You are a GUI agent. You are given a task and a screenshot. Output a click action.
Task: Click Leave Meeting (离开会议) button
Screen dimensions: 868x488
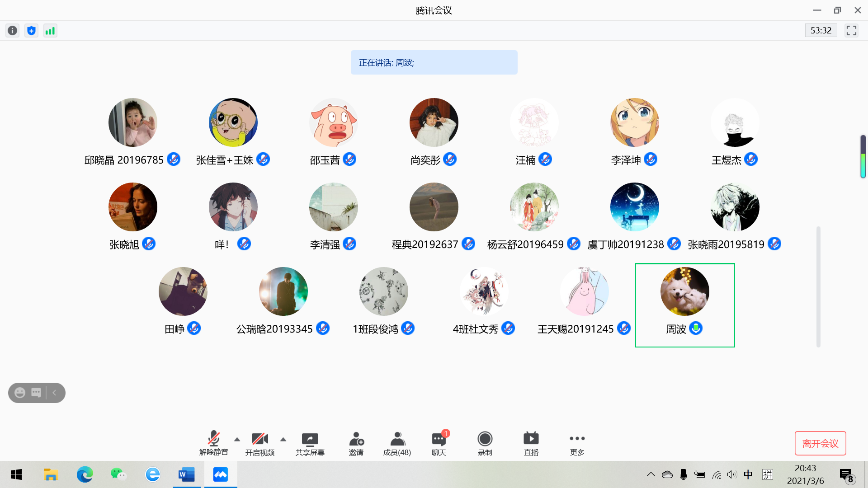820,443
